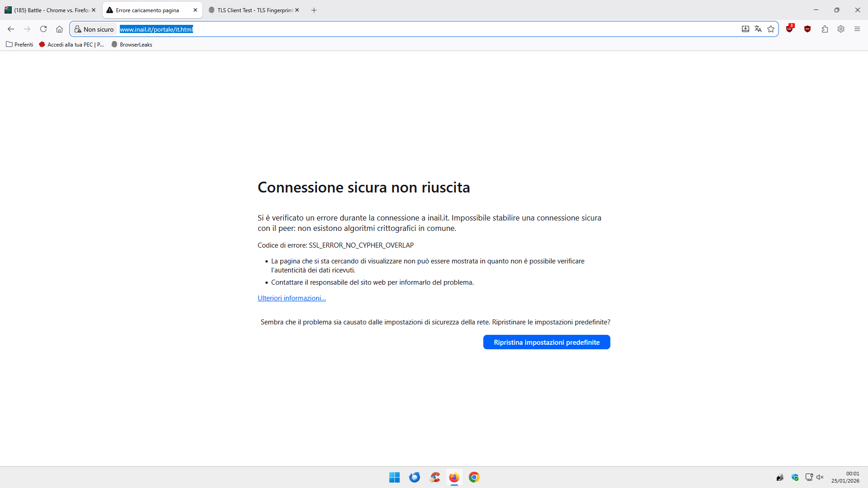Close the Errore caricamento pagina tab
Image resolution: width=868 pixels, height=488 pixels.
coord(195,10)
